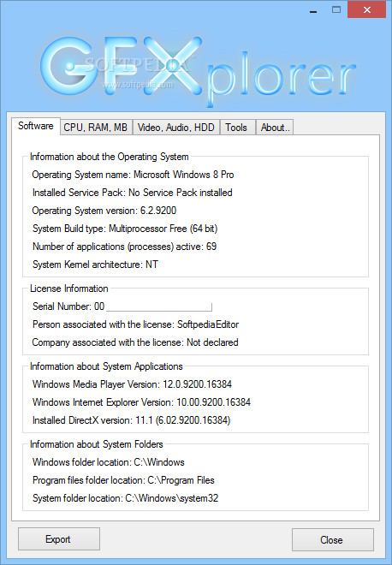Click 'Operating System version: 6.2.9200'

pyautogui.click(x=104, y=211)
